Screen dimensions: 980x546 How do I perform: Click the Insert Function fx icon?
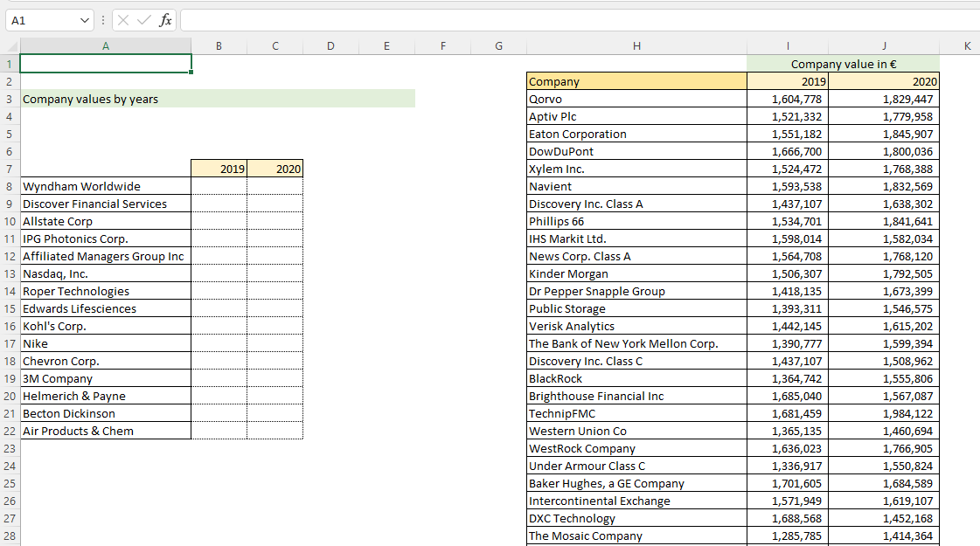point(165,21)
